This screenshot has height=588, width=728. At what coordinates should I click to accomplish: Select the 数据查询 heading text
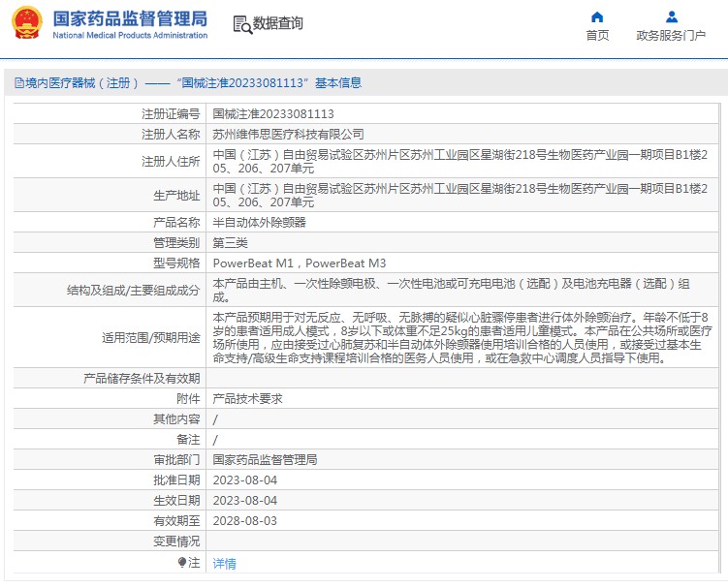coord(277,23)
